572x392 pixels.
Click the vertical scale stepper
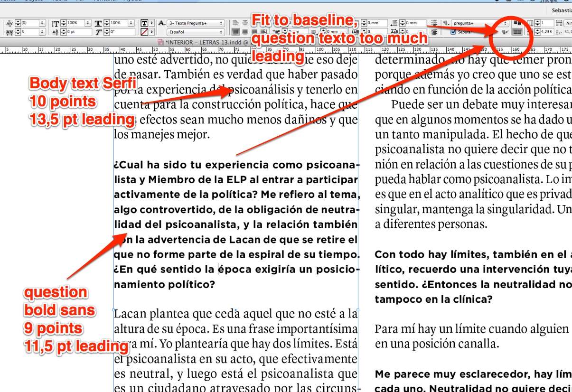(63, 23)
